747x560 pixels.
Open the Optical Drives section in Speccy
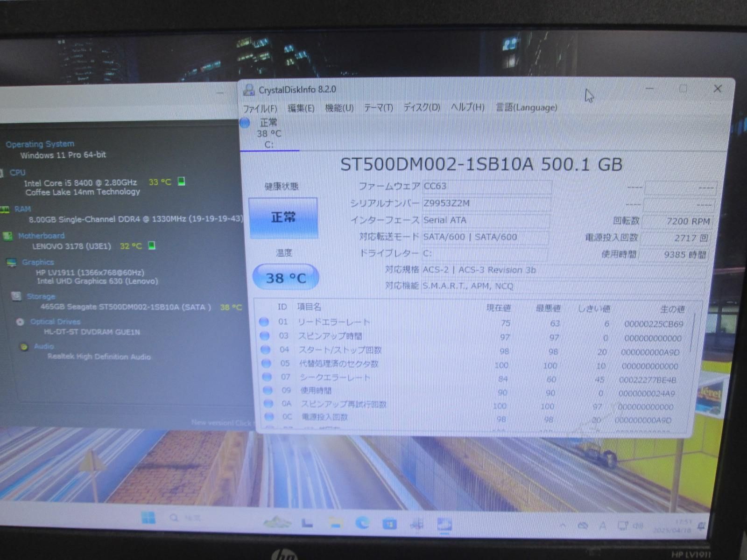(x=55, y=322)
